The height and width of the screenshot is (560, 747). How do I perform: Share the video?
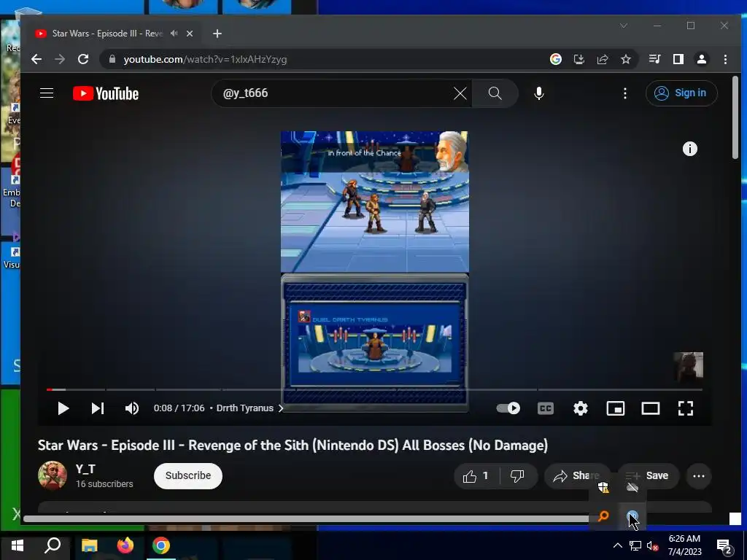click(x=576, y=475)
